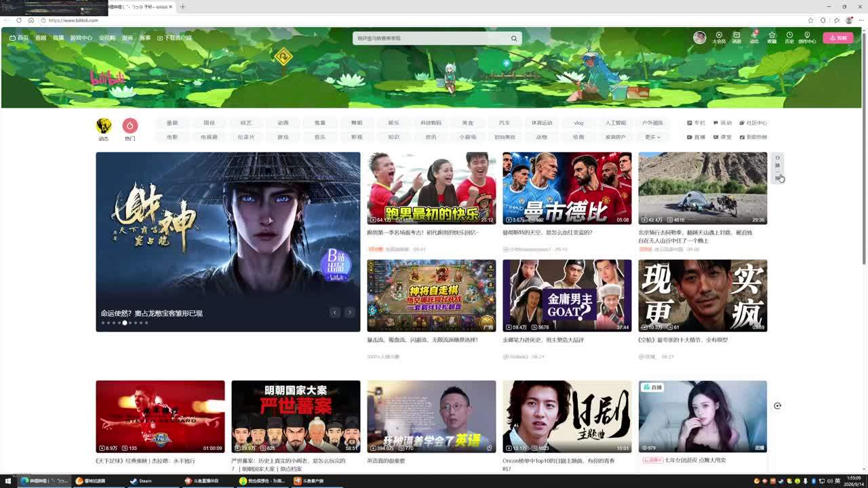Click the refresh feed circular arrow icon
The width and height of the screenshot is (868, 488).
(x=777, y=406)
